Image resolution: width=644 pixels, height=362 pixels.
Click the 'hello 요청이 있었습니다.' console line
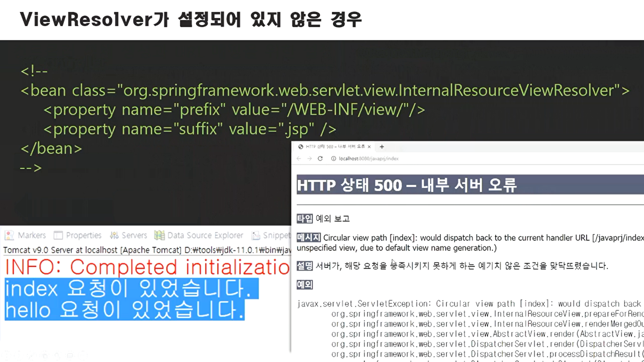(124, 309)
